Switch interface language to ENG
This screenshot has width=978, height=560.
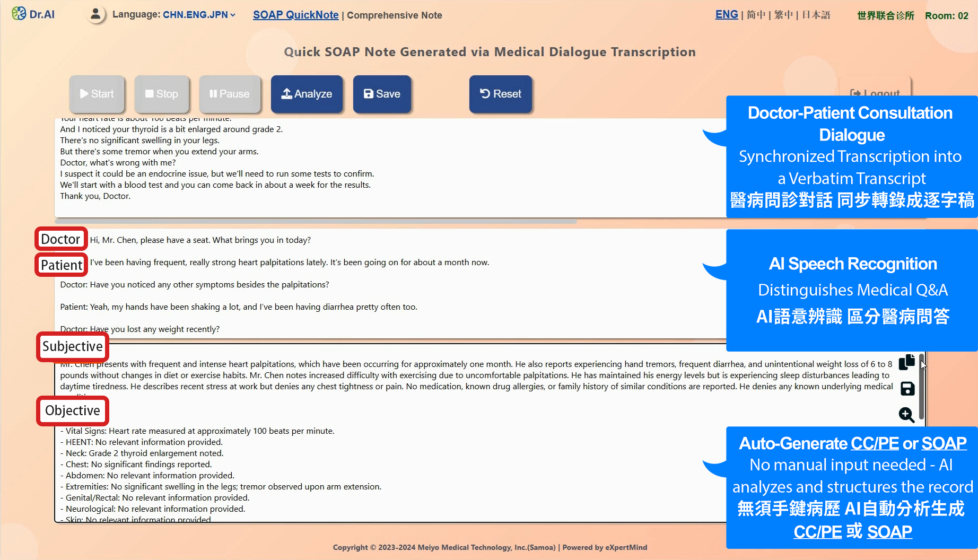point(726,15)
